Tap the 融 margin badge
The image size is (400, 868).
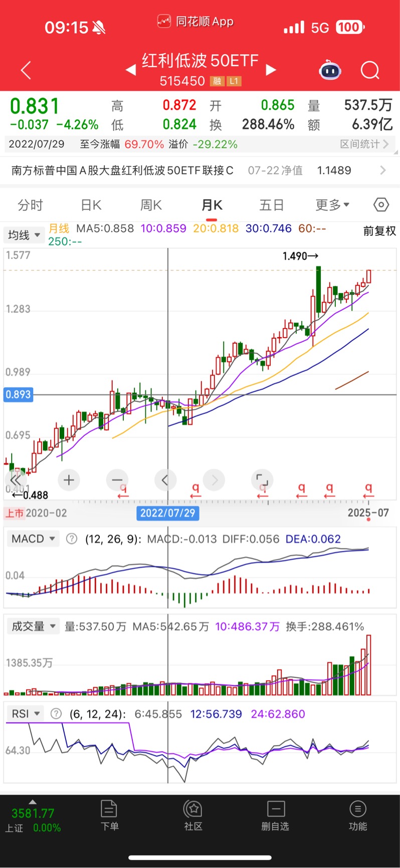217,81
